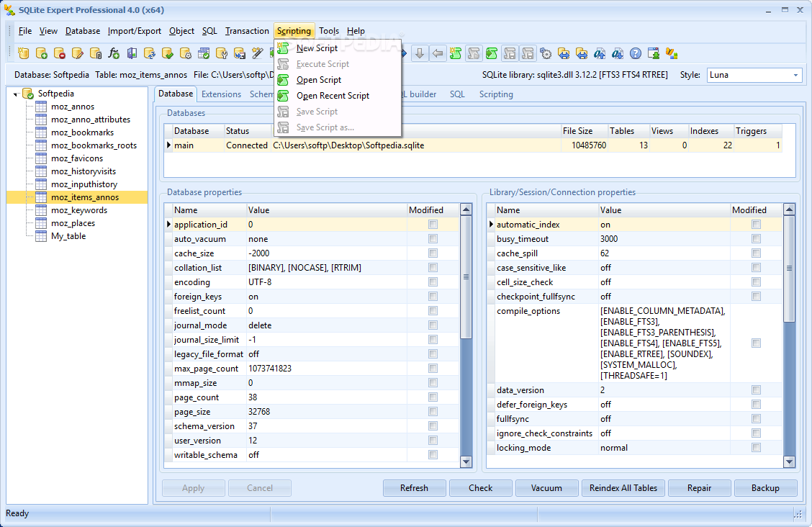Viewport: 812px width, 527px height.
Task: Collapse the Softpedia database tree node
Action: pyautogui.click(x=16, y=94)
